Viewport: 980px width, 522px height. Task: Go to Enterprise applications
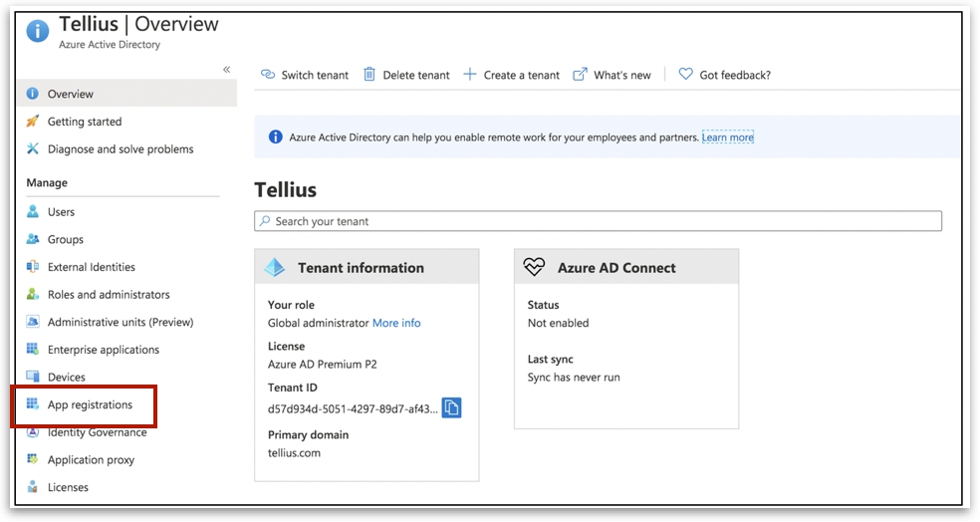[x=103, y=350]
